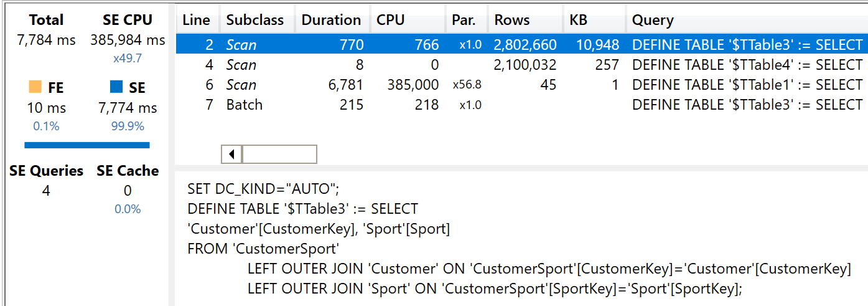Viewport: 868px width, 306px height.
Task: Click the blue SE legend square
Action: 116,87
